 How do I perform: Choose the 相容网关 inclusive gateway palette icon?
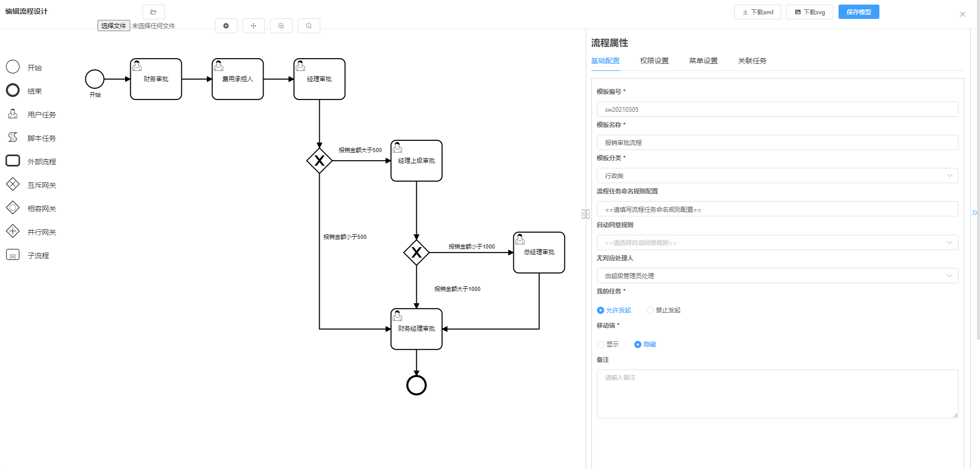[x=13, y=208]
